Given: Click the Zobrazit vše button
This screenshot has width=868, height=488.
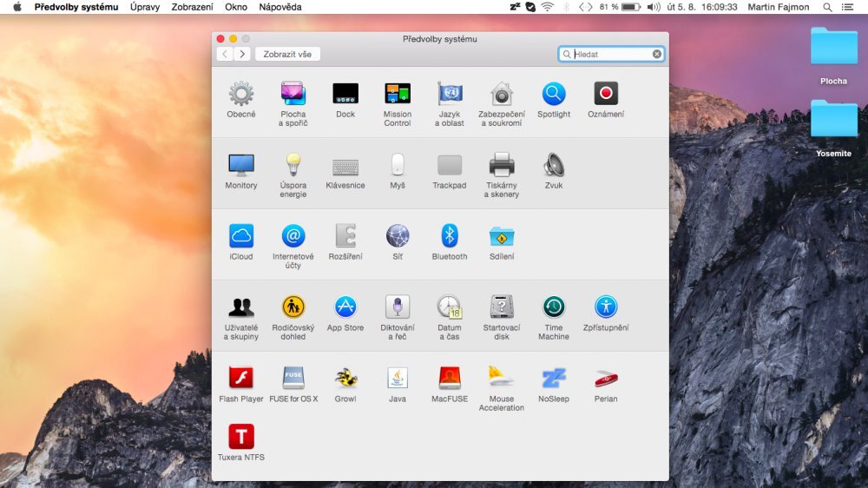Looking at the screenshot, I should (x=287, y=54).
